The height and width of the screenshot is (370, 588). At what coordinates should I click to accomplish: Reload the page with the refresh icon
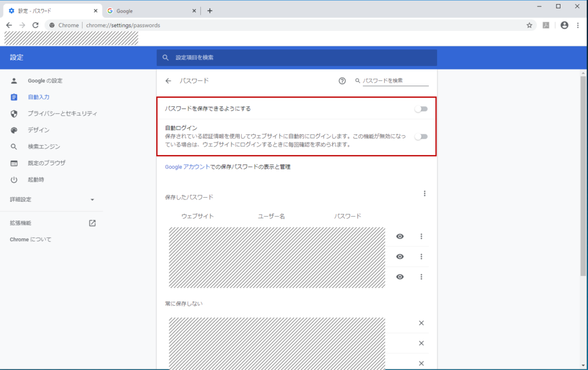click(36, 25)
